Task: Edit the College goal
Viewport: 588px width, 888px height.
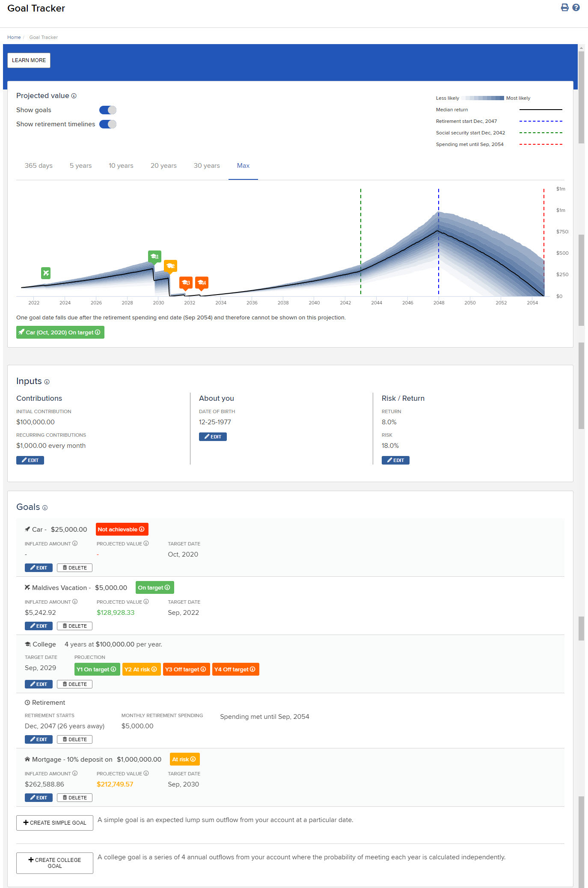Action: click(39, 684)
